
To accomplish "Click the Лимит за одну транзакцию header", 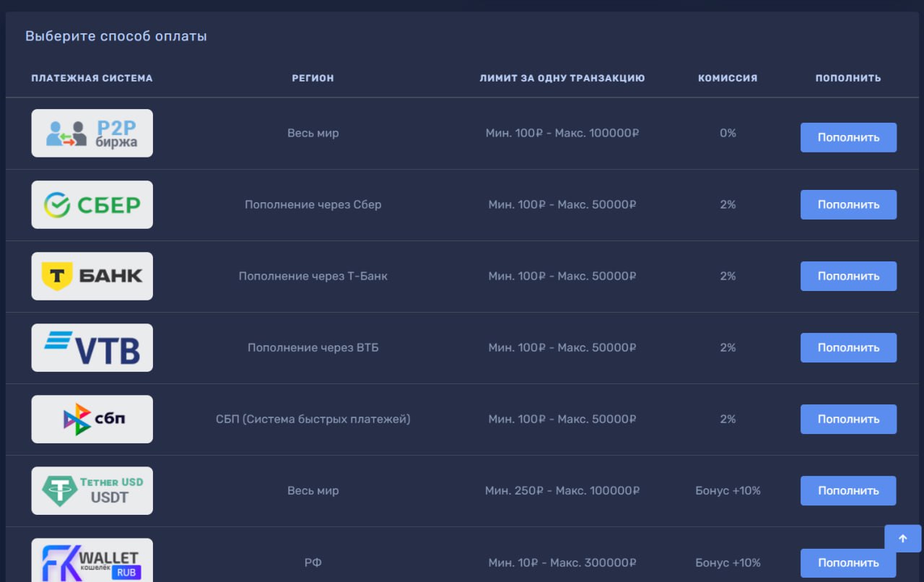I will pos(562,78).
